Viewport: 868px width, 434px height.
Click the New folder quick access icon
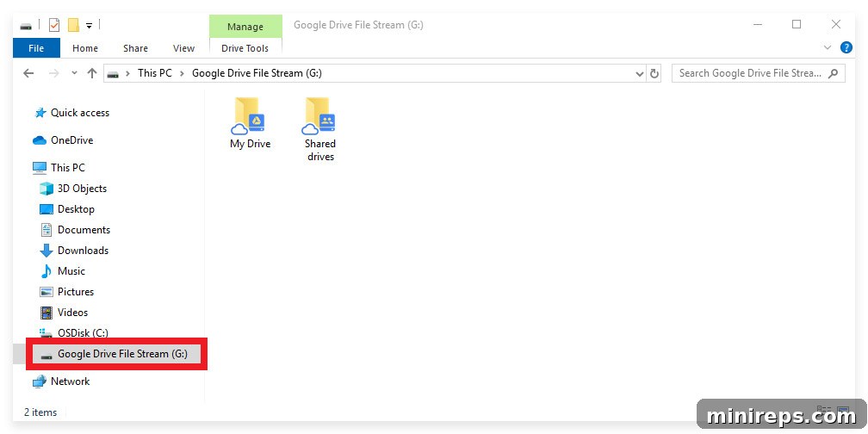click(x=74, y=25)
